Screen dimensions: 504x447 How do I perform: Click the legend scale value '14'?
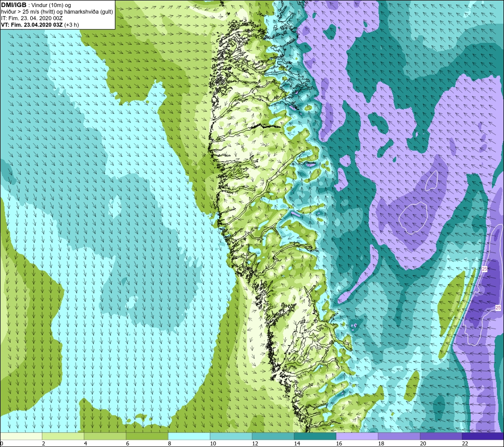point(297,443)
